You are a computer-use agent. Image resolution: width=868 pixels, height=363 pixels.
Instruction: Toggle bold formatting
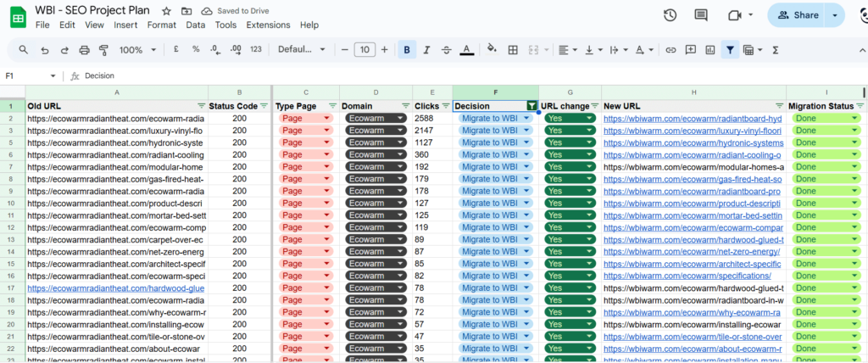[x=407, y=50]
